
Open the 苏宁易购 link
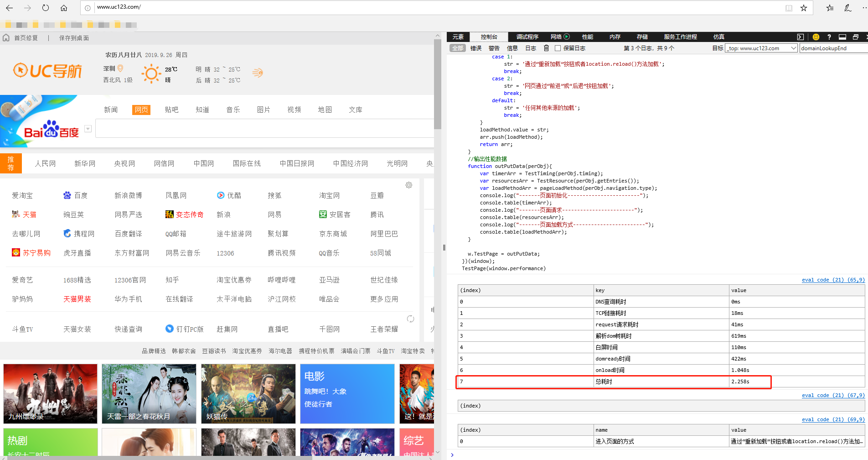(x=31, y=253)
